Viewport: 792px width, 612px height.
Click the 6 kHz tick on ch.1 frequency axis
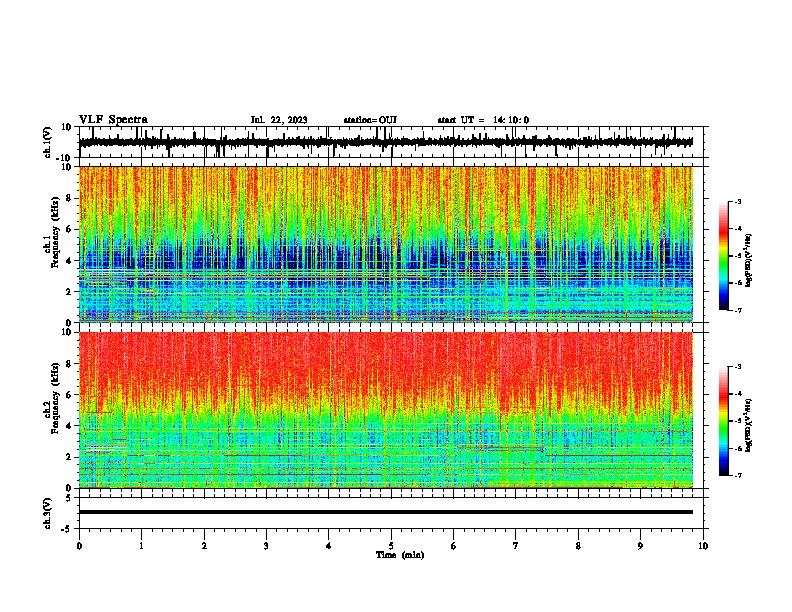coord(69,229)
